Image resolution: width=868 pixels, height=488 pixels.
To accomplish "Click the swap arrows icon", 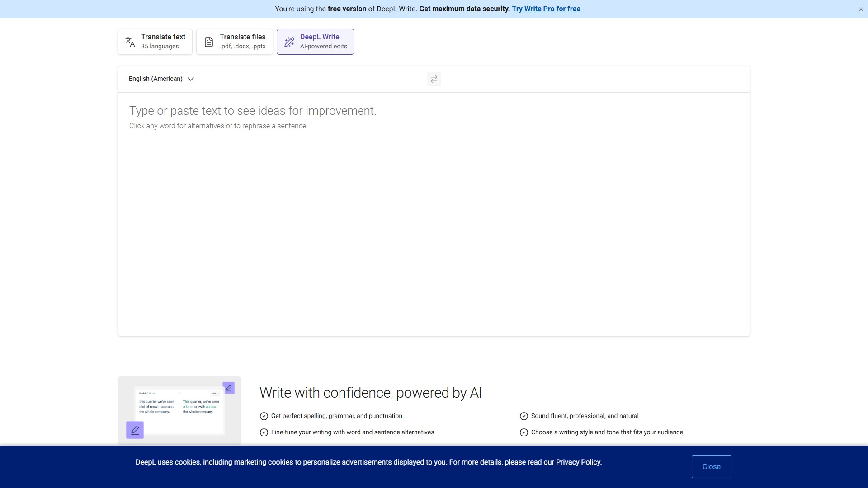I will 434,79.
